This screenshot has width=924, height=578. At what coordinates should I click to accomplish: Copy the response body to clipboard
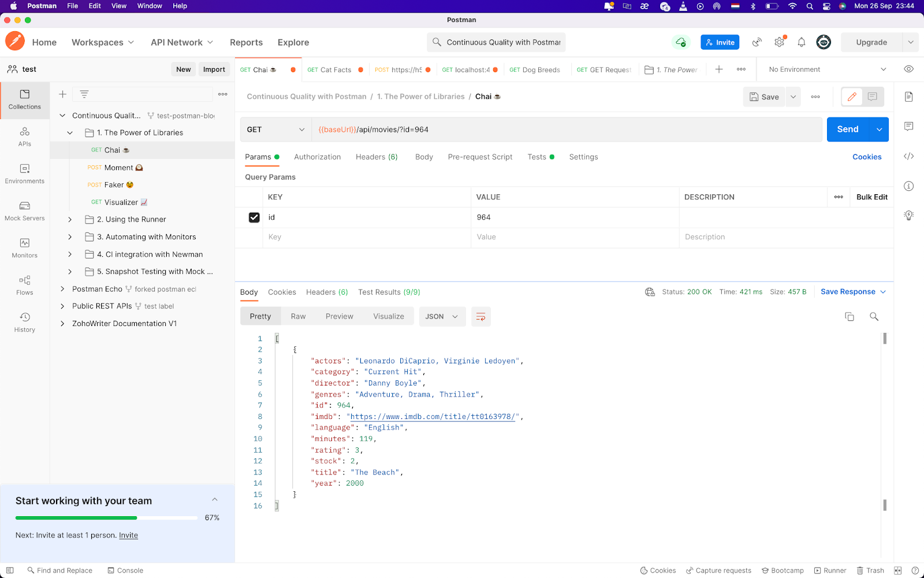coord(850,317)
